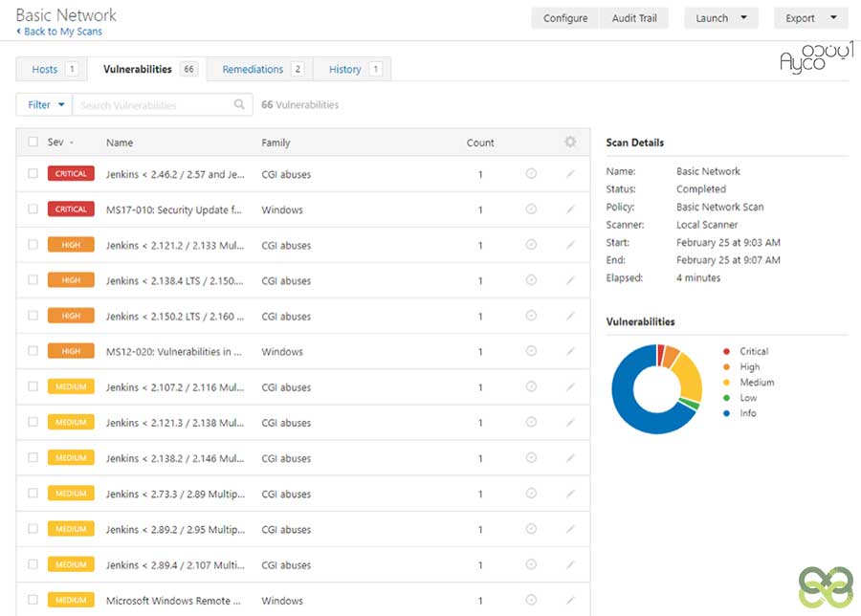Click the search magnifier icon

click(x=239, y=105)
